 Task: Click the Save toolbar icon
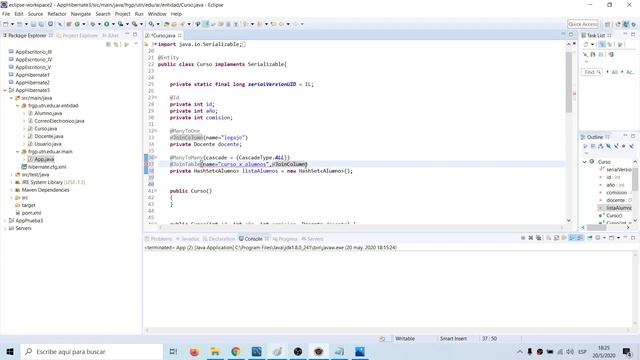click(33, 24)
